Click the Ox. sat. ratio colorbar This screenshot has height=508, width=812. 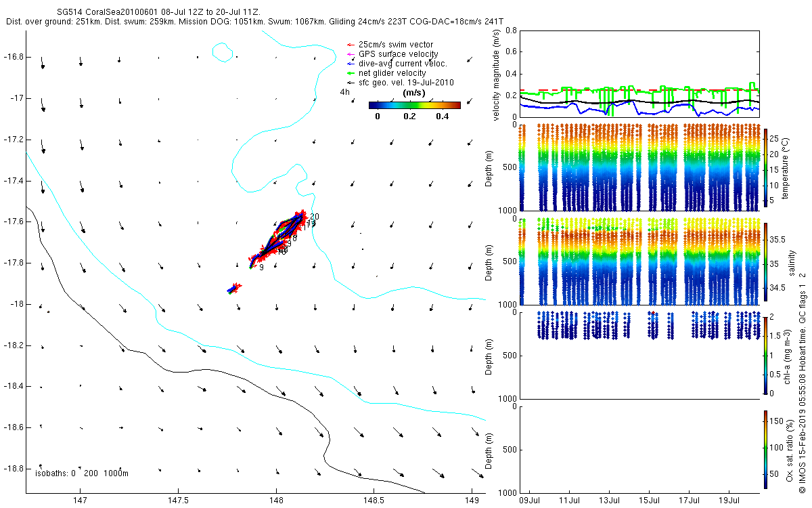[x=765, y=449]
